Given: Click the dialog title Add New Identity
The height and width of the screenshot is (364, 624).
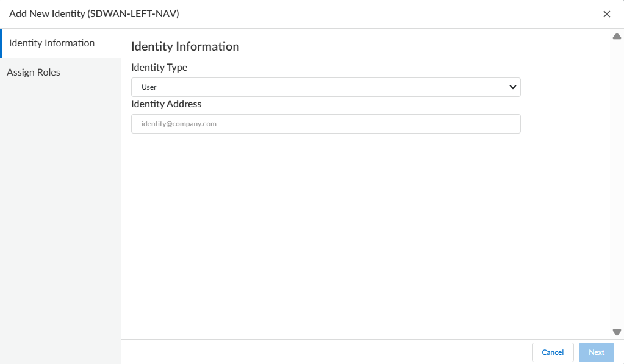Looking at the screenshot, I should pyautogui.click(x=94, y=13).
